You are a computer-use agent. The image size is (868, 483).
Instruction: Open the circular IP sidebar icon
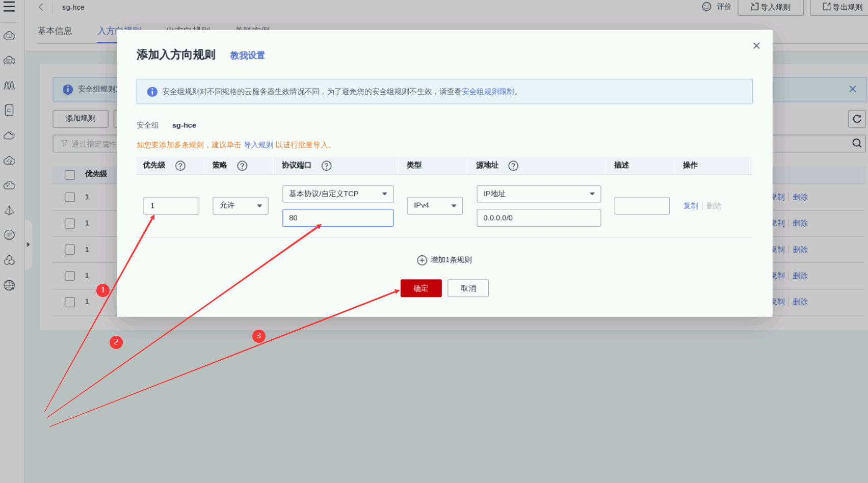9,235
